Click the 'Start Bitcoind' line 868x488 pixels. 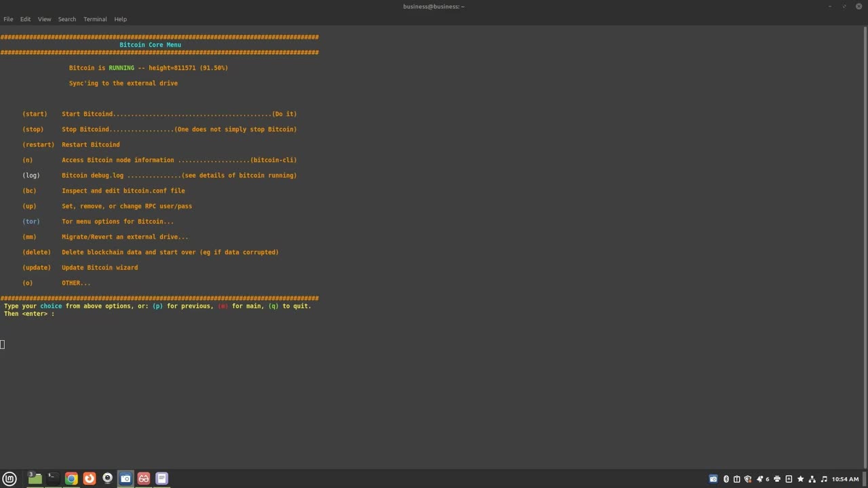(x=179, y=114)
